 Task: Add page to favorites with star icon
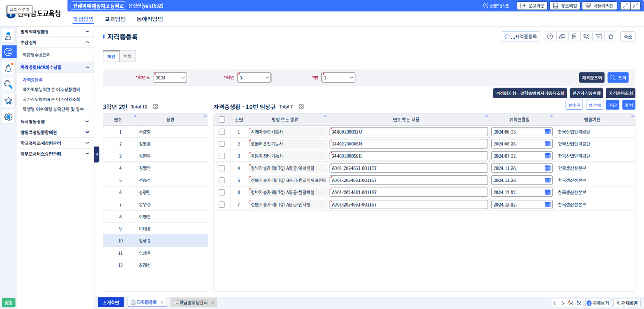point(611,36)
